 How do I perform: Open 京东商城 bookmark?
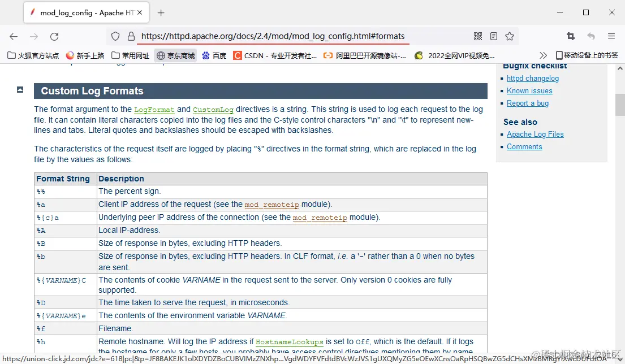coord(176,55)
